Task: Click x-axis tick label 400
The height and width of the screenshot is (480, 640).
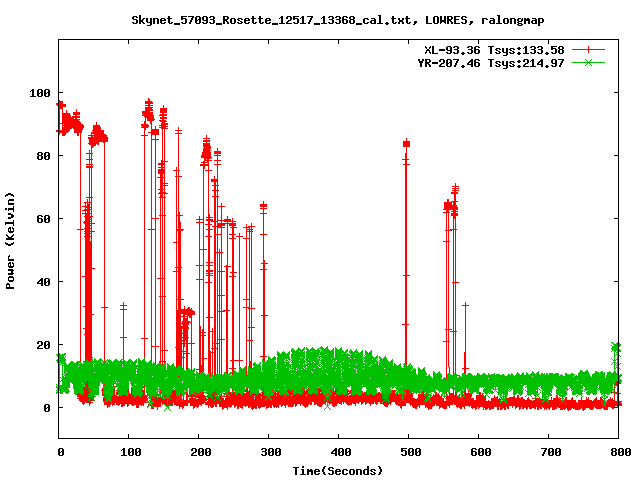Action: 341,452
